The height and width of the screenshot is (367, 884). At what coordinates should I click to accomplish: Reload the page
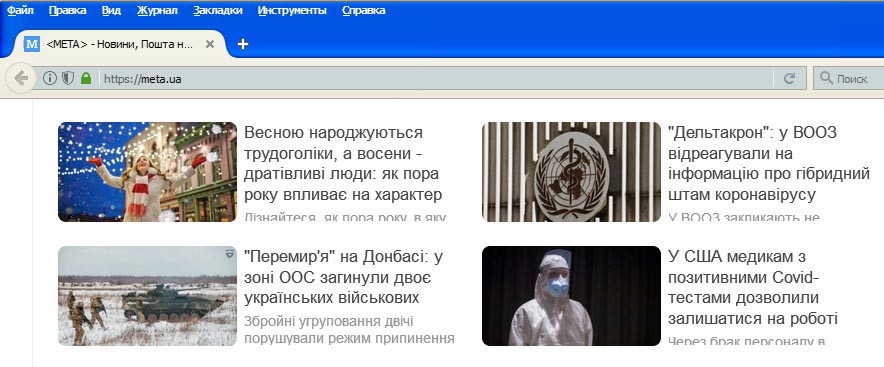tap(789, 79)
